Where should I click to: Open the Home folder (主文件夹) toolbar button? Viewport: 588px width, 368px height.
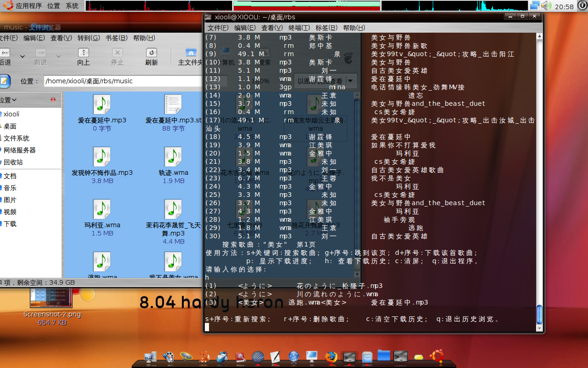[190, 57]
